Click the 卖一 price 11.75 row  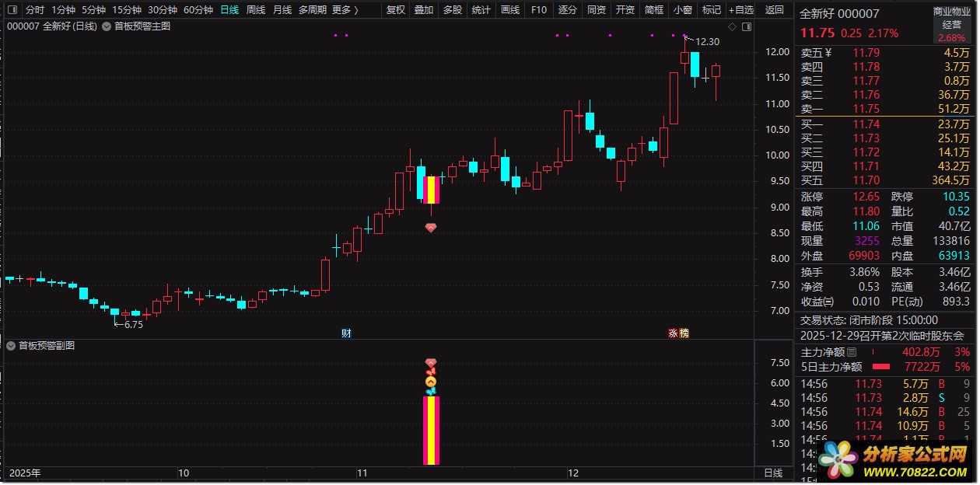(885, 109)
